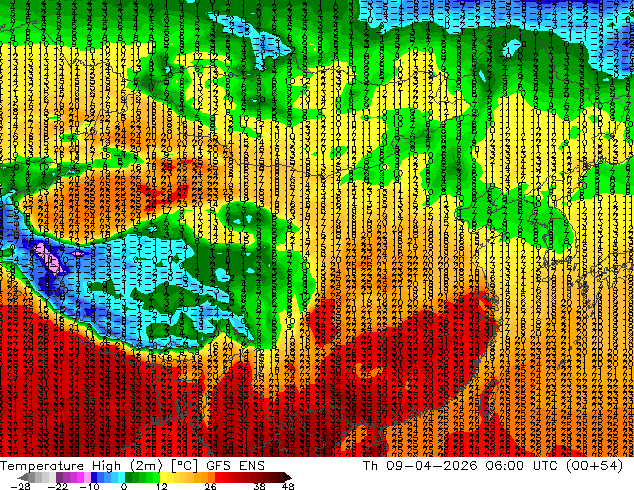This screenshot has width=634, height=490.
Task: Click the cyan legend swatch left of 0
Action: click(x=121, y=477)
